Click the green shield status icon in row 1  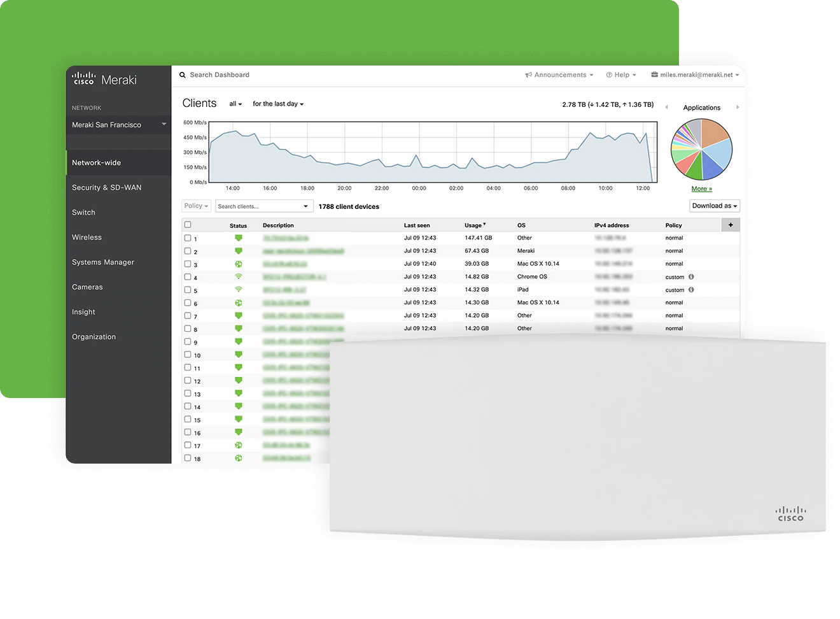coord(239,238)
